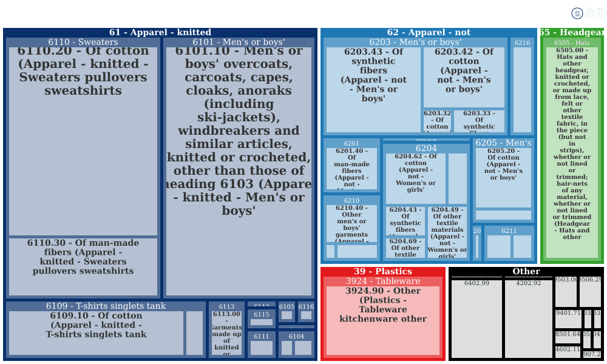The height and width of the screenshot is (364, 607).
Task: Click the 6205.20 cotton shirts tile
Action: coord(503,178)
